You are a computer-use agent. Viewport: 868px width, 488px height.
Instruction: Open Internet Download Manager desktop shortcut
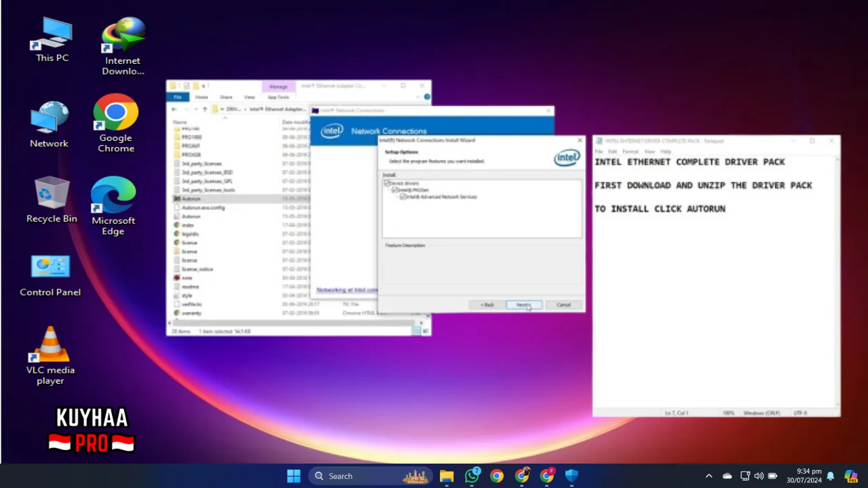(x=123, y=46)
